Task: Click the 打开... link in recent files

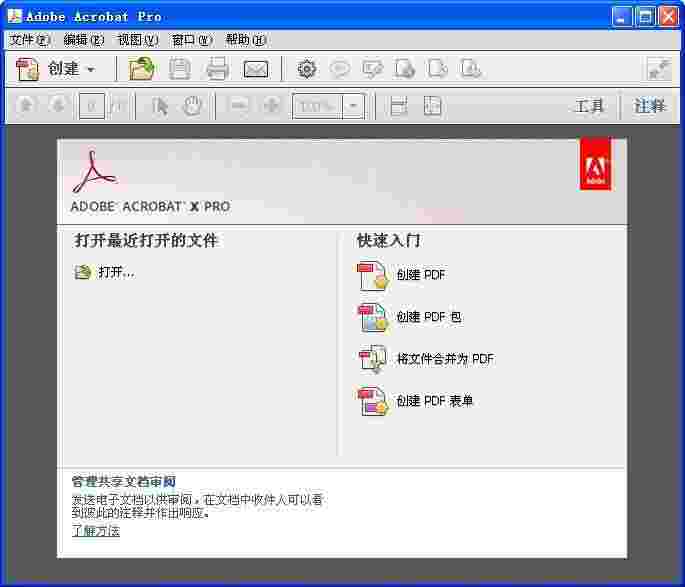Action: point(116,272)
